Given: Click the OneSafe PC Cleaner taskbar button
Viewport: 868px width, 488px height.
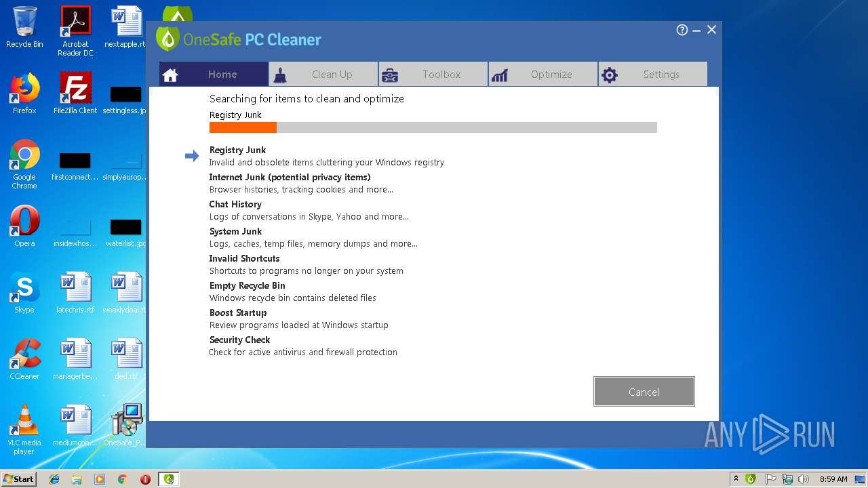Looking at the screenshot, I should click(169, 479).
